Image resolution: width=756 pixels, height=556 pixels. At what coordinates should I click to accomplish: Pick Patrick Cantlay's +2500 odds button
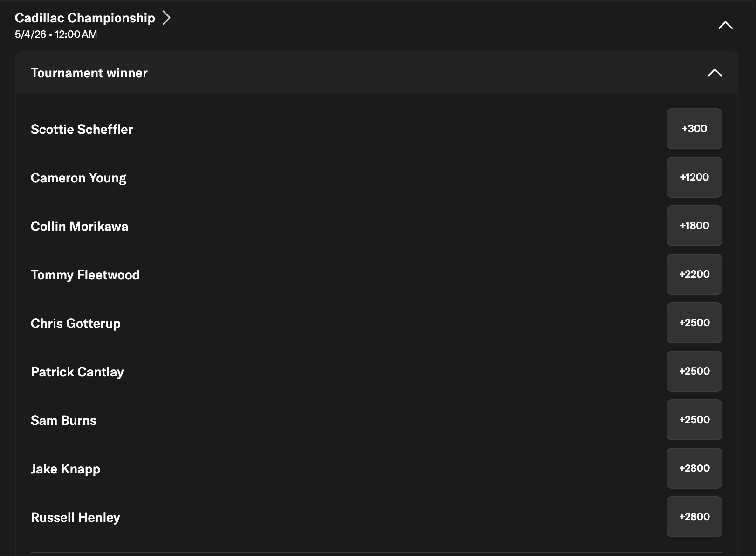[x=694, y=371]
